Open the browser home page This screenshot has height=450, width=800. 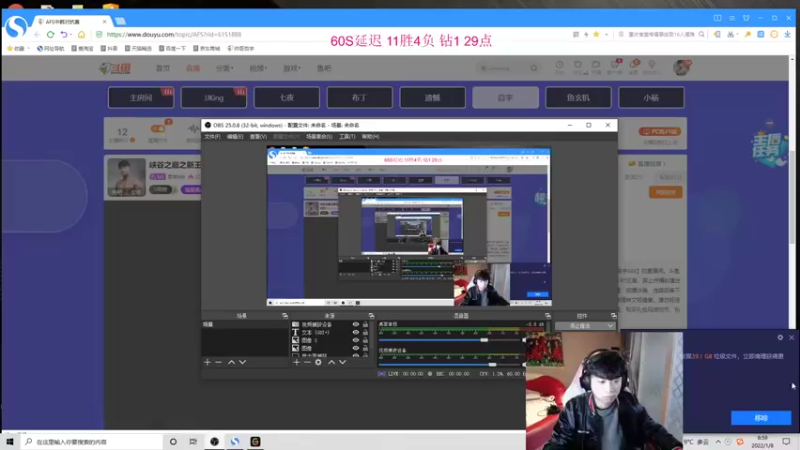81,35
